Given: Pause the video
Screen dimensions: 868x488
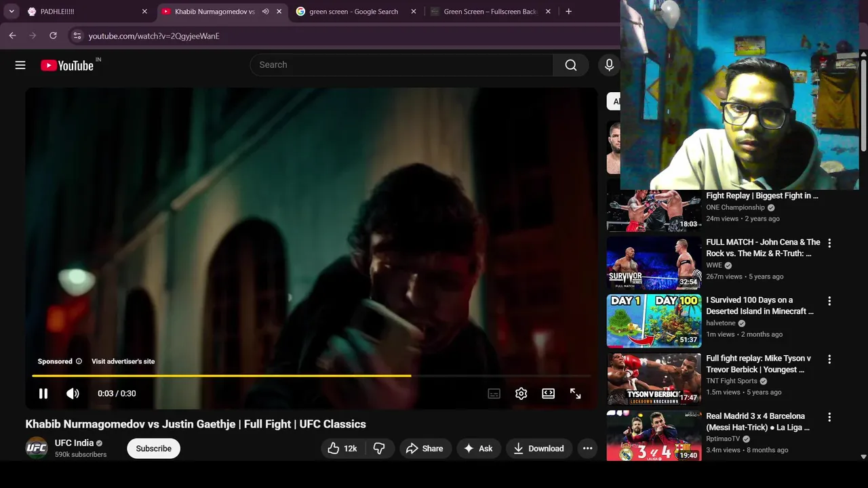Looking at the screenshot, I should (x=43, y=394).
